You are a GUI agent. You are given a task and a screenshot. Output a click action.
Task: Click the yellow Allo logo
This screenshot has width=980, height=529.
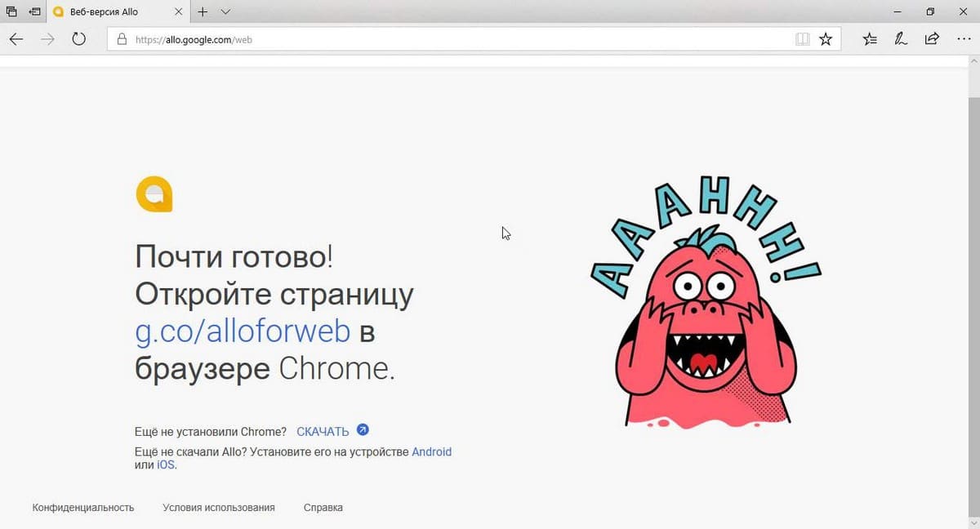(154, 194)
